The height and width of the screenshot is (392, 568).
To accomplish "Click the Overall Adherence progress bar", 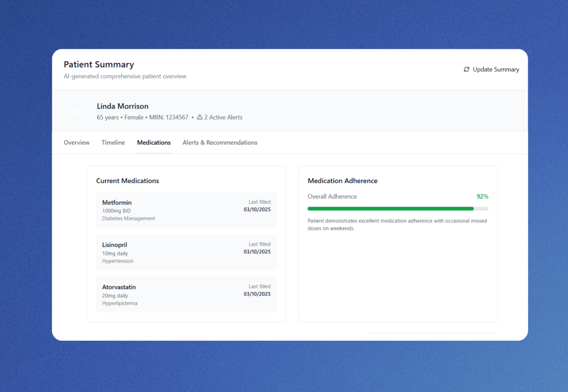I will (398, 208).
